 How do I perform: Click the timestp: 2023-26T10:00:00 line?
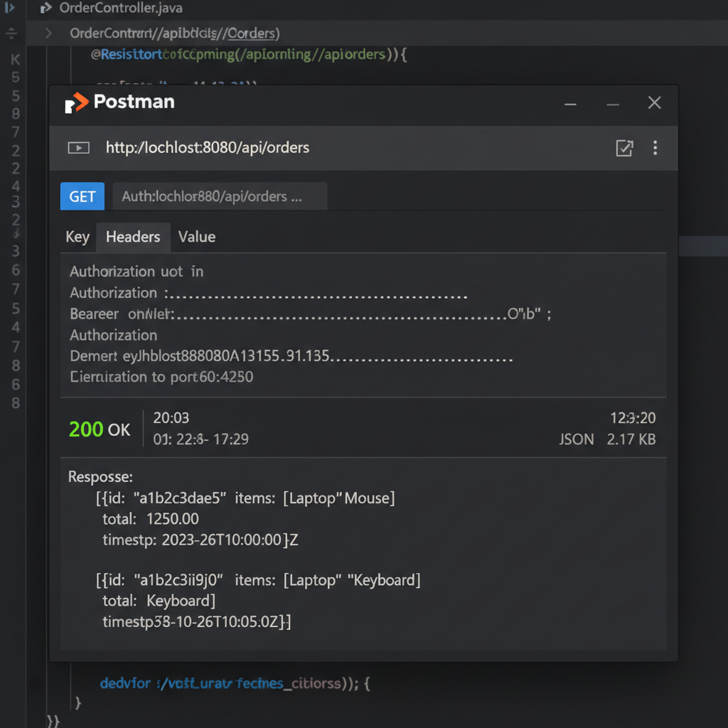tap(200, 540)
